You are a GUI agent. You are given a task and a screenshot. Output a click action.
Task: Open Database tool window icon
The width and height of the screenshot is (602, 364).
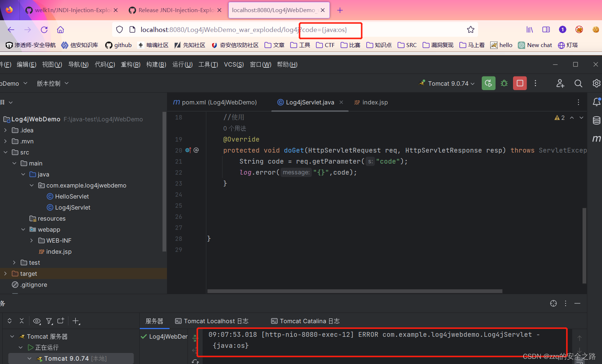596,120
